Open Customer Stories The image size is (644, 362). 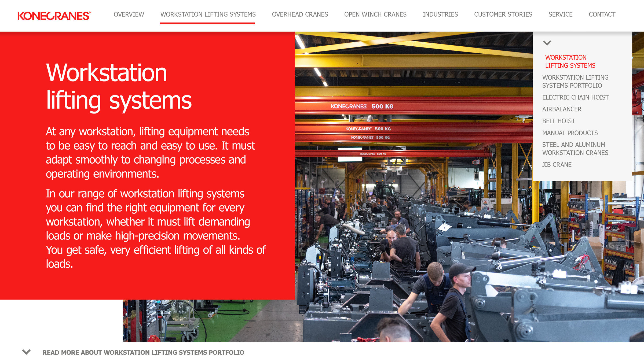(x=503, y=14)
